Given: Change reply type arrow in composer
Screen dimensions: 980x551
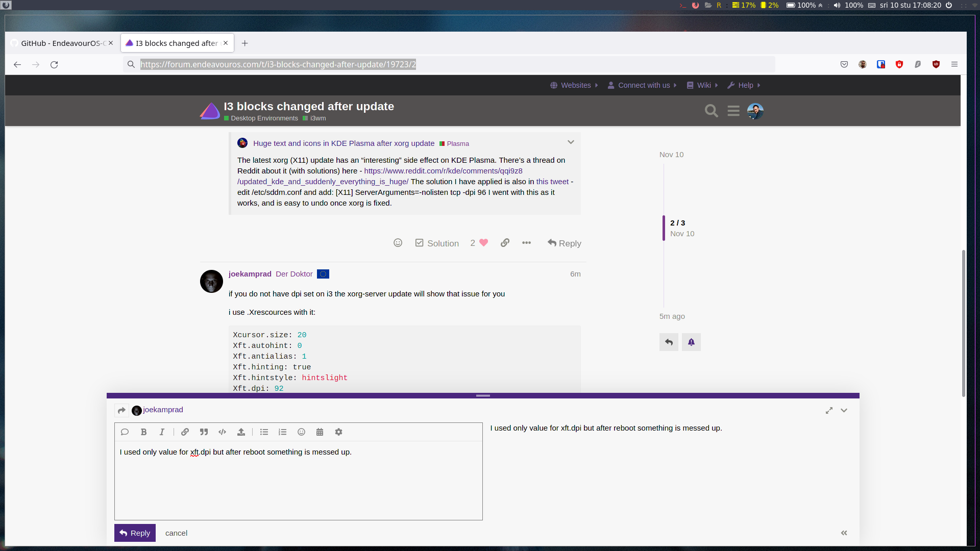Looking at the screenshot, I should tap(121, 410).
